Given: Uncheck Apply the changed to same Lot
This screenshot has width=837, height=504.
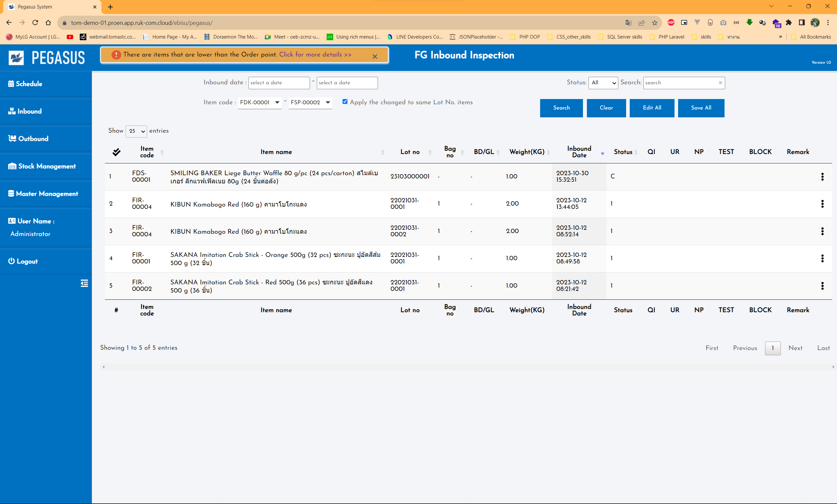Looking at the screenshot, I should (x=345, y=102).
